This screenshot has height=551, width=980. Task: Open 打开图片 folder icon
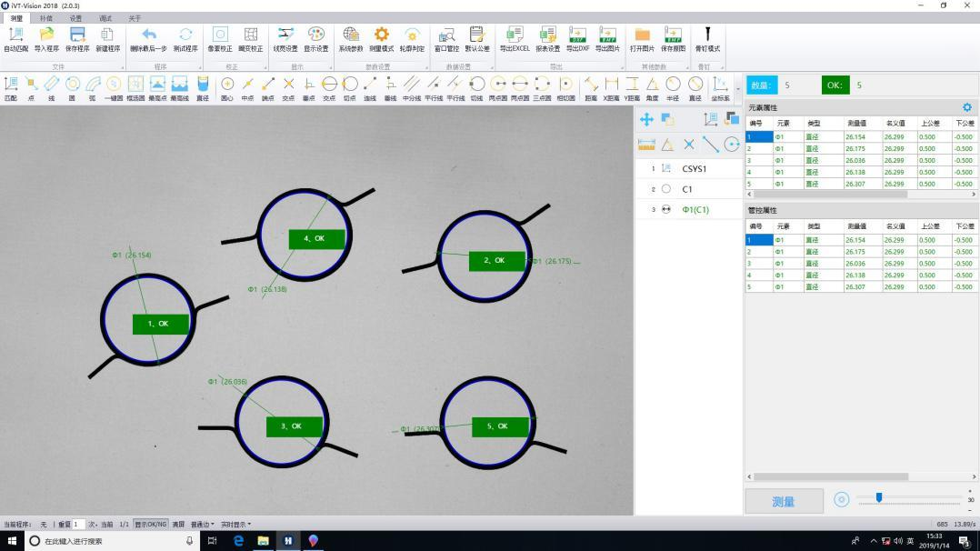tap(642, 38)
